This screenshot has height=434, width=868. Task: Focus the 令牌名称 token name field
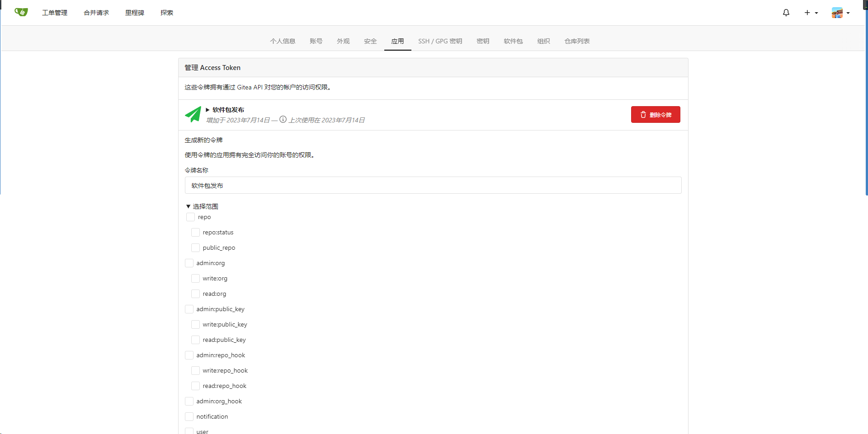pos(433,185)
